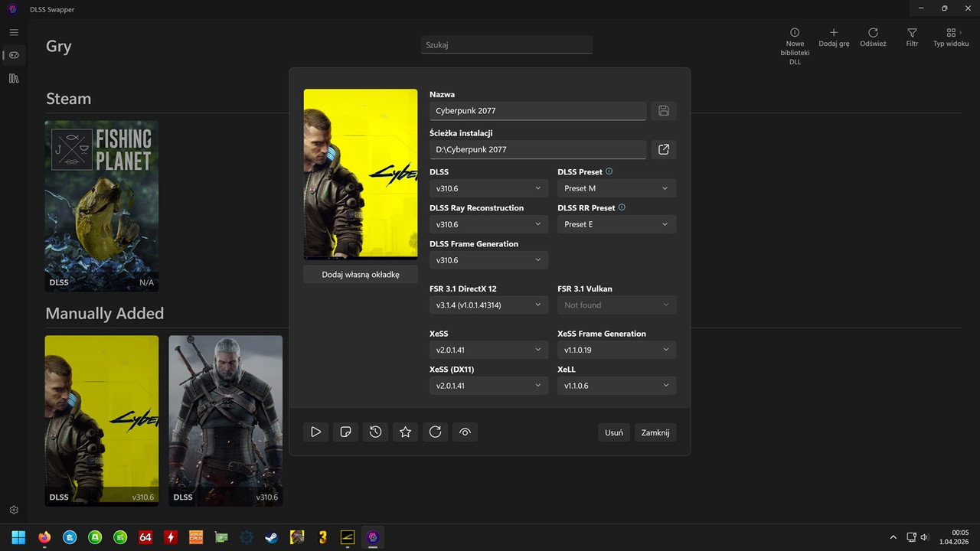
Task: Expand the XeSS version dropdown
Action: point(488,350)
